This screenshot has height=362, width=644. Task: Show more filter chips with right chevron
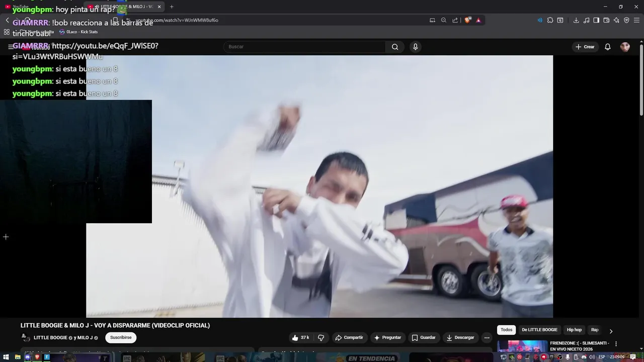click(x=611, y=331)
